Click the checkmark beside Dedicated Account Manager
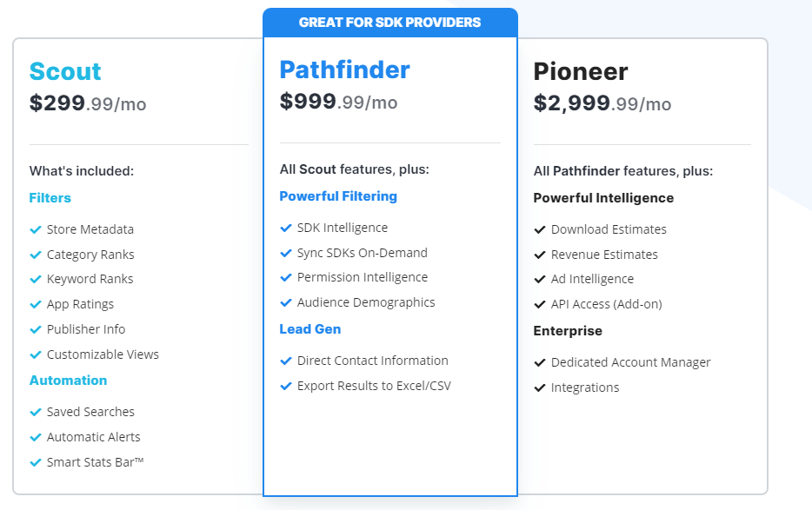The width and height of the screenshot is (812, 510). point(540,362)
